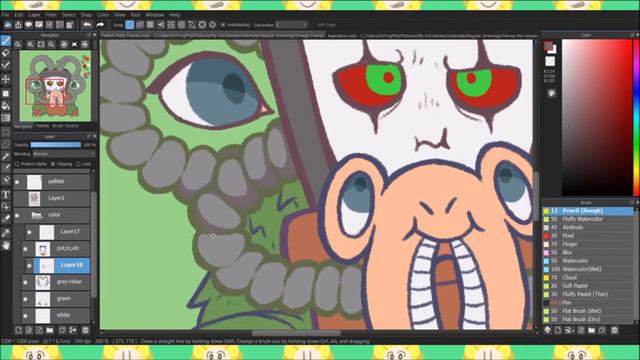Click the Navigator preview thumbnail
The height and width of the screenshot is (360, 640).
point(55,86)
